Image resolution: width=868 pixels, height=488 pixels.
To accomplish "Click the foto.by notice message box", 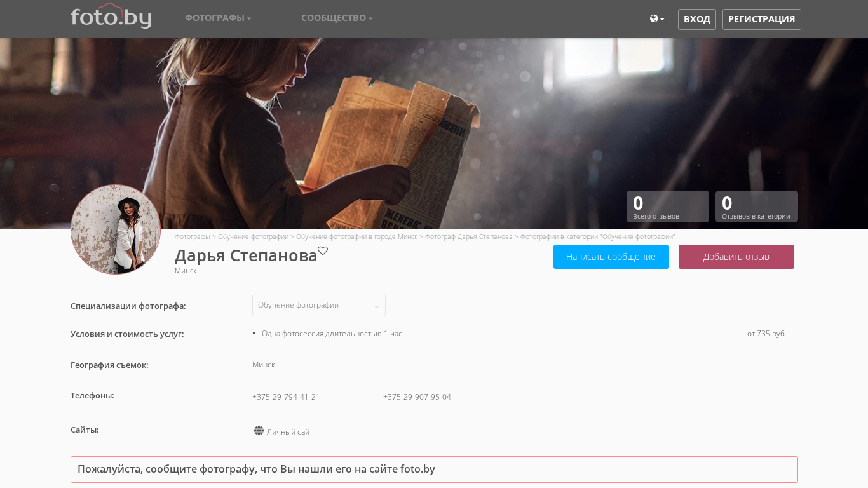I will click(x=434, y=470).
